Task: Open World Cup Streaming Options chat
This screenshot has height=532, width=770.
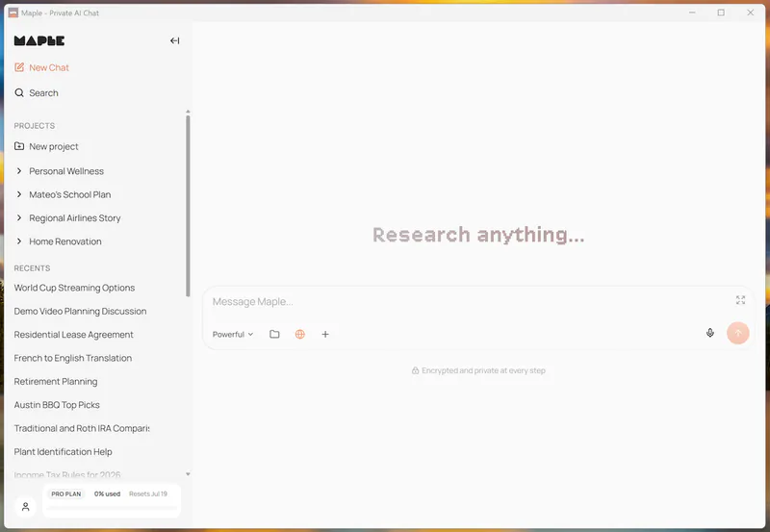Action: click(x=74, y=288)
